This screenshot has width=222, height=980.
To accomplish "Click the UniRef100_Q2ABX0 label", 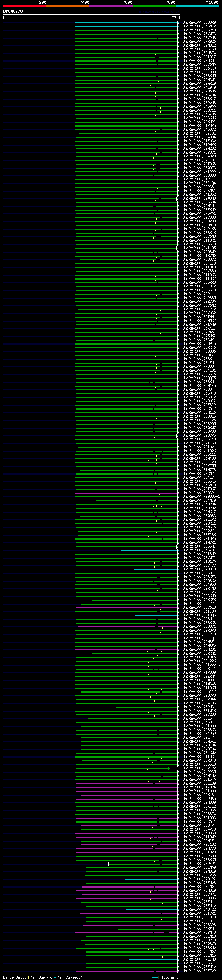I will pyautogui.click(x=199, y=581).
